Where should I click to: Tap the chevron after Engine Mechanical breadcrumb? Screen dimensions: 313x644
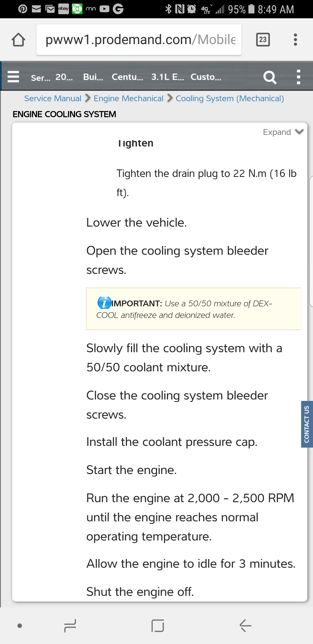(170, 98)
